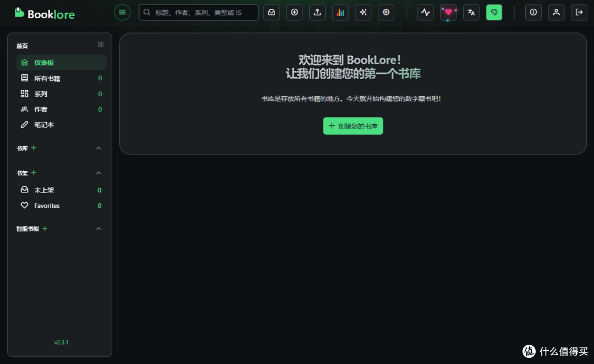Click the 首页 section heading
The width and height of the screenshot is (594, 364).
coord(22,46)
